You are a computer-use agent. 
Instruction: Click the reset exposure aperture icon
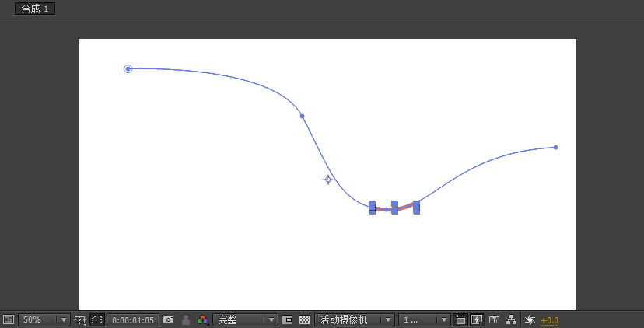[x=530, y=319]
